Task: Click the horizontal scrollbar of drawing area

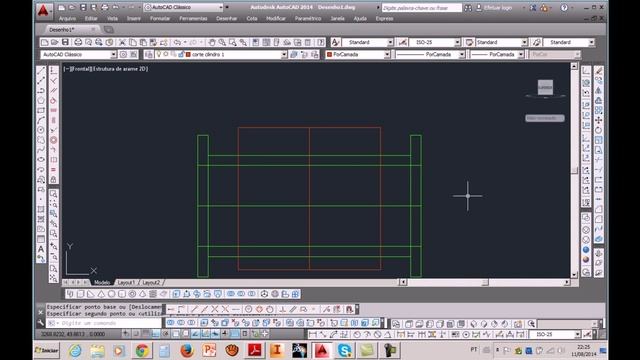Action: 485,282
